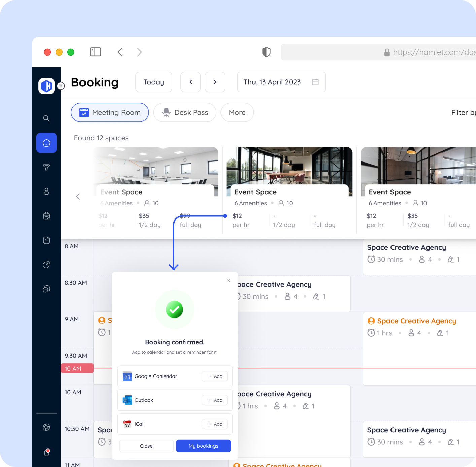Click the Outlook icon
476x467 pixels.
(127, 400)
